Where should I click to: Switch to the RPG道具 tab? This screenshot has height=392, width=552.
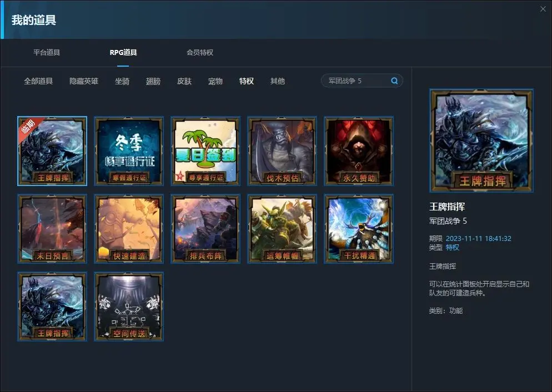[123, 52]
